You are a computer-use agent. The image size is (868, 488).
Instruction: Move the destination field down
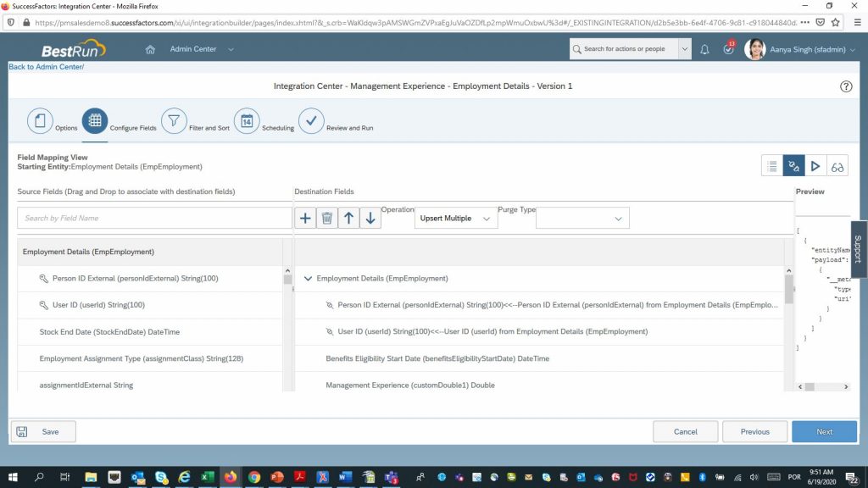click(x=370, y=218)
